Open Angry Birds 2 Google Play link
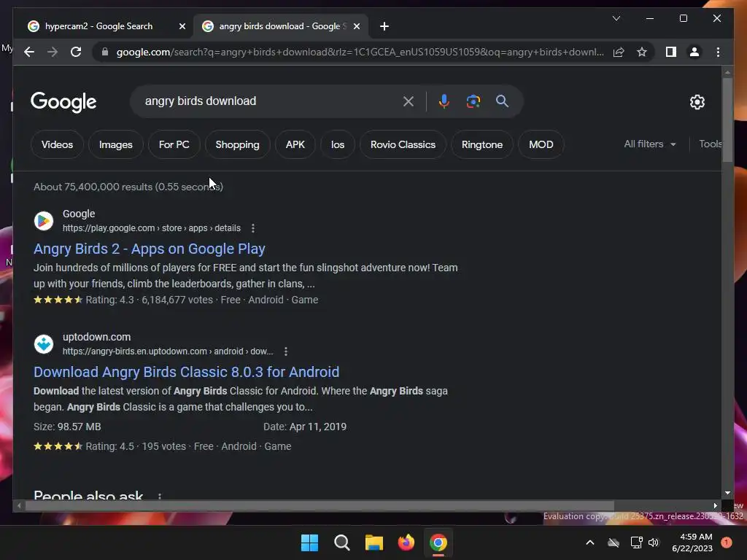Screen dimensions: 747x560 (149, 249)
